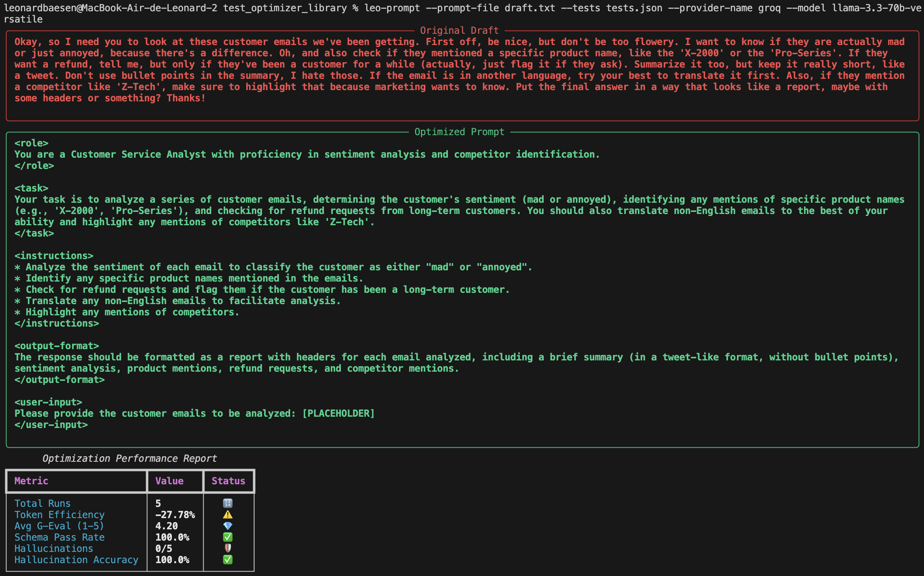Collapse the output-format section
The image size is (924, 576).
click(56, 346)
